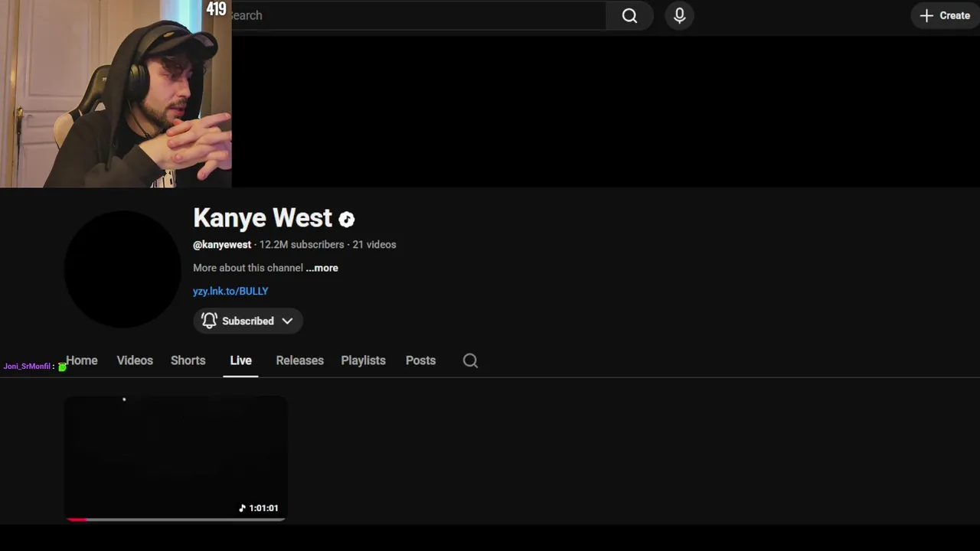The height and width of the screenshot is (551, 980).
Task: Open the Create menu
Action: [x=945, y=15]
